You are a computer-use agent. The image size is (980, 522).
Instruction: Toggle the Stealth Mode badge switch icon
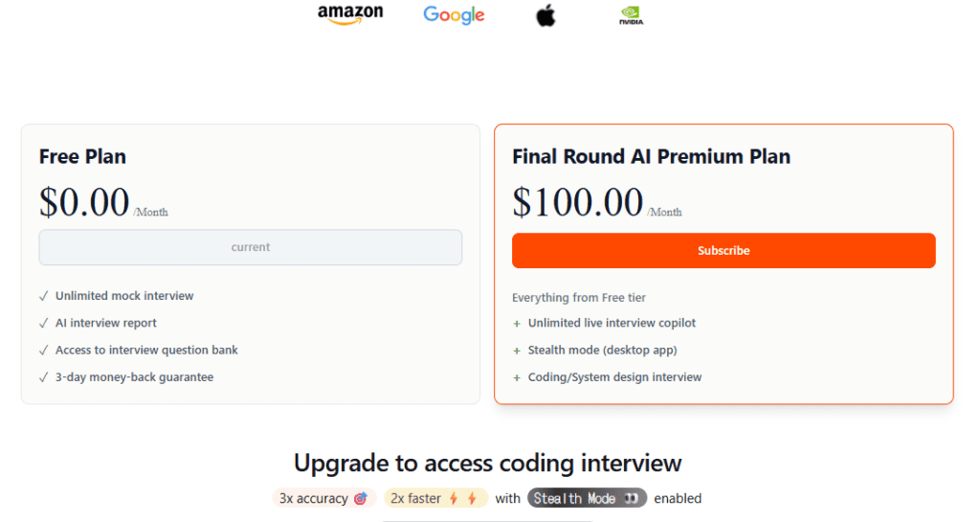tap(632, 498)
